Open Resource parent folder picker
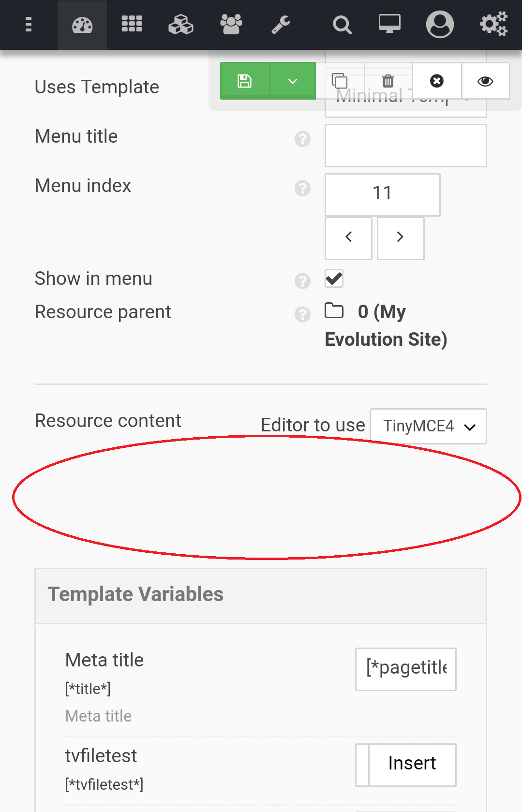Image resolution: width=522 pixels, height=812 pixels. pyautogui.click(x=334, y=311)
